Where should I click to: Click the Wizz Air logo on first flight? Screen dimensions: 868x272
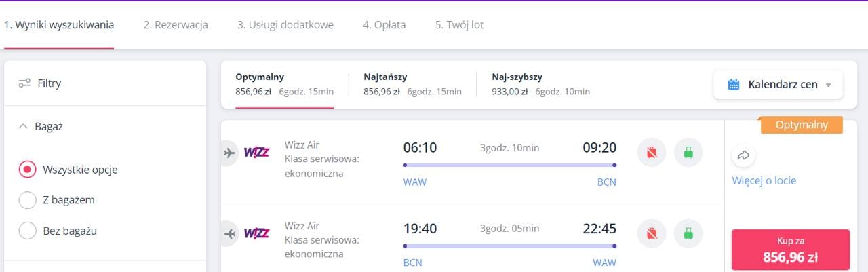(256, 153)
